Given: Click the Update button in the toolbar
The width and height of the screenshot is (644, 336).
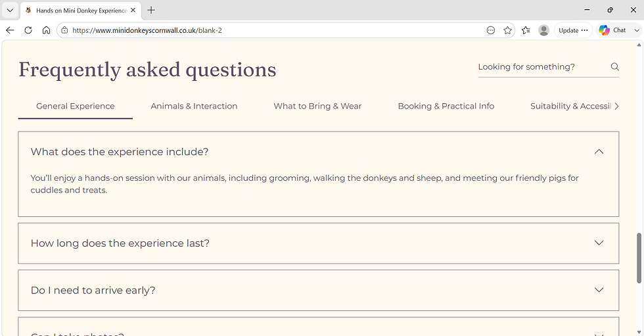Looking at the screenshot, I should [573, 30].
